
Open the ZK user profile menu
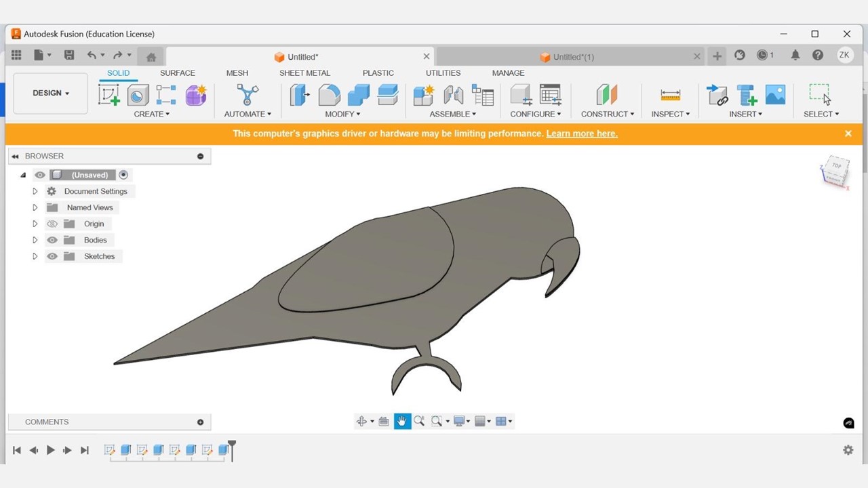(x=844, y=56)
